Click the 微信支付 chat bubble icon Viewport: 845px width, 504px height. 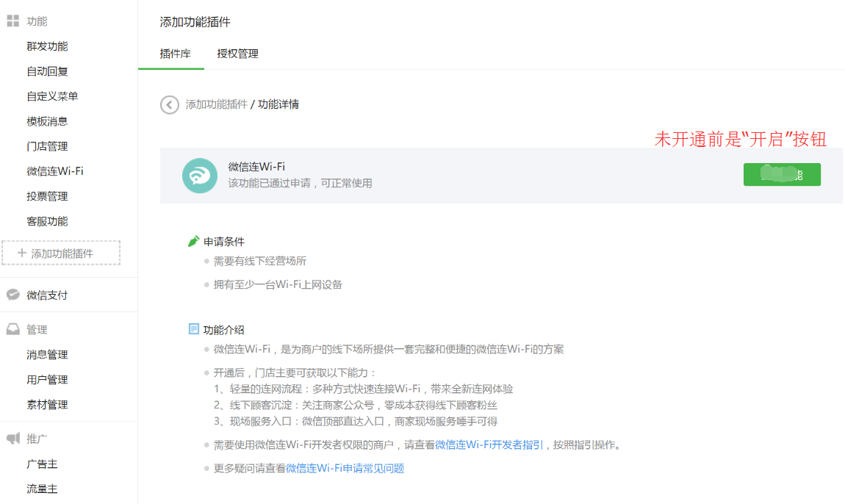coord(12,295)
